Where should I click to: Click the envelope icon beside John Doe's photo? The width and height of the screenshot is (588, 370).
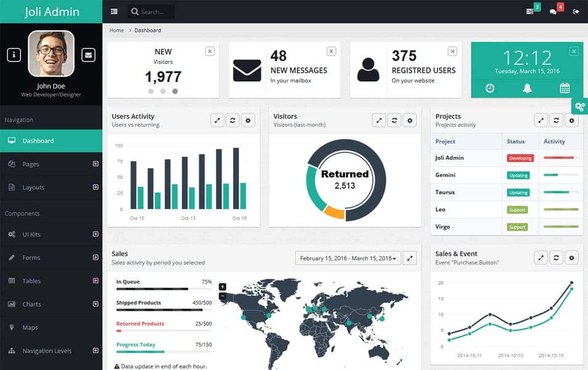pos(88,54)
